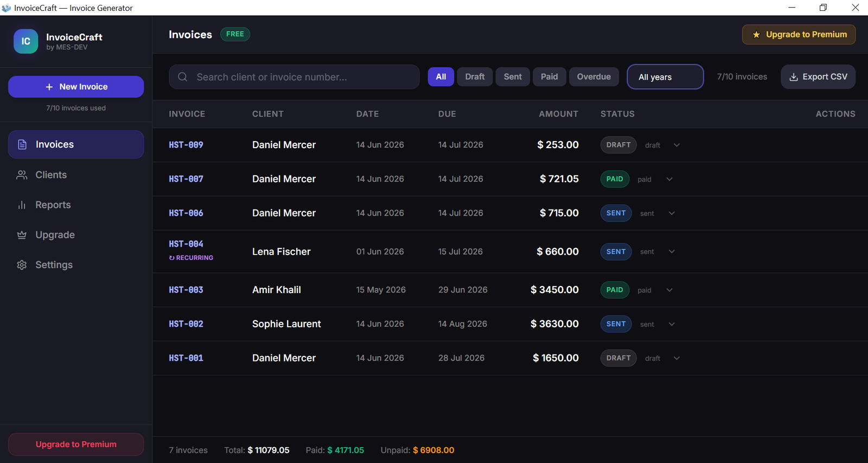Click the PAID badge on HST-007
Screen dimensions: 868x463
(615, 179)
